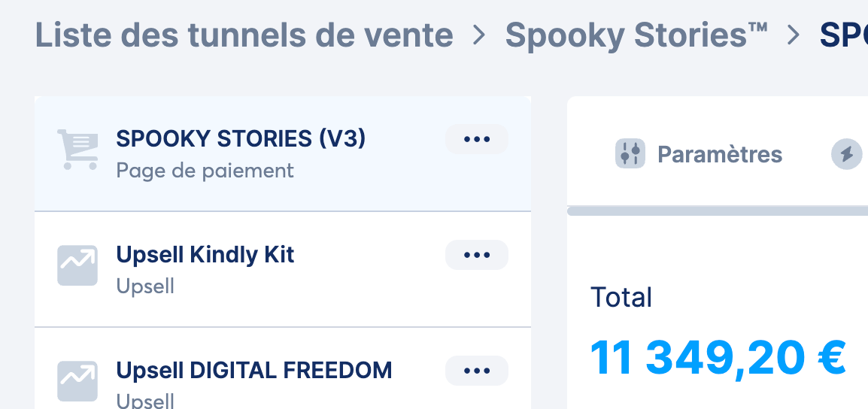Select the SPOOKY STORIES (V3) step title
The width and height of the screenshot is (868, 409).
tap(241, 139)
